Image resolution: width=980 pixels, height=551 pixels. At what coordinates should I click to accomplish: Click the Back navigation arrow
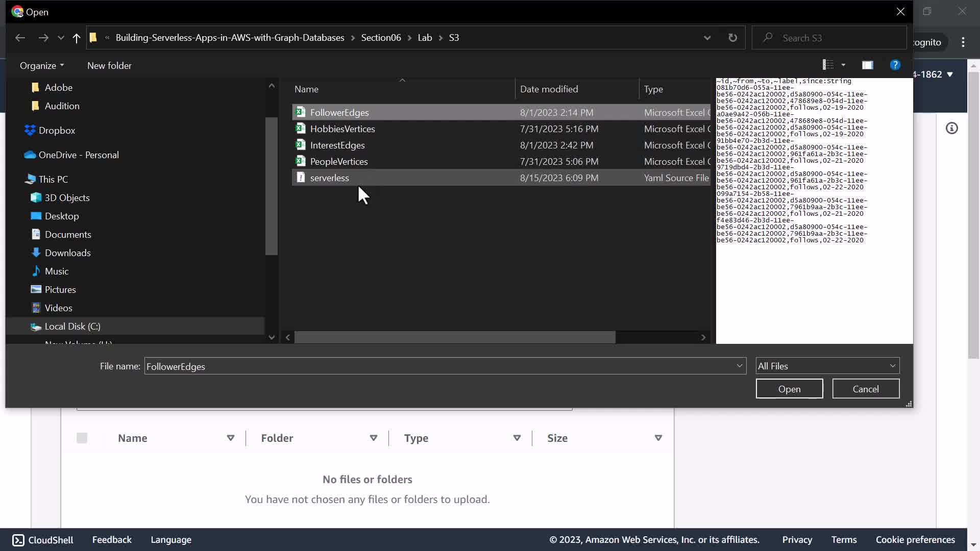pyautogui.click(x=20, y=38)
